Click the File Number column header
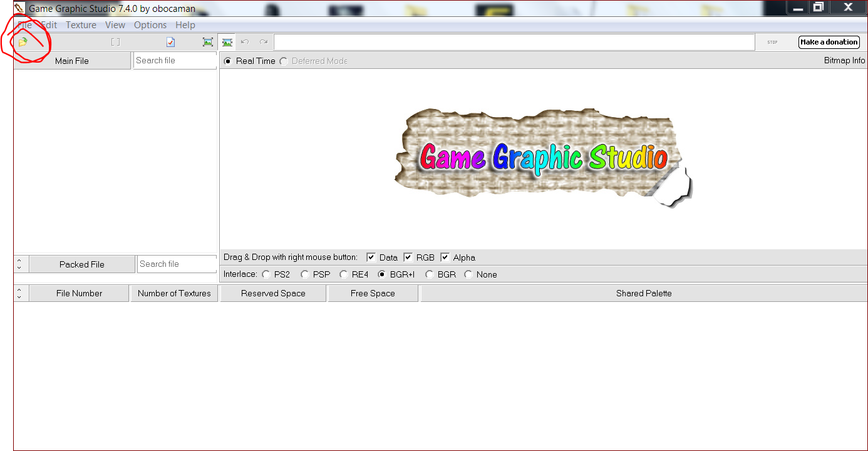Image resolution: width=868 pixels, height=451 pixels. tap(79, 293)
